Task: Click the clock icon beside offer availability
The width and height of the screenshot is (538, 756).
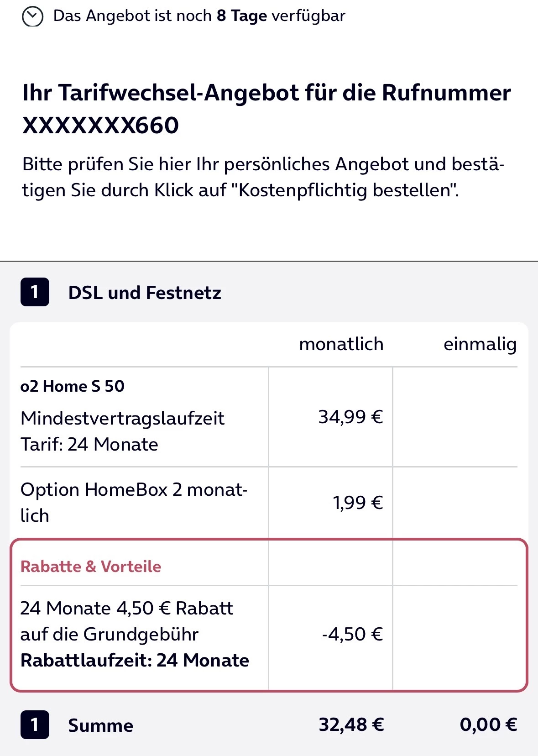Action: coord(32,17)
